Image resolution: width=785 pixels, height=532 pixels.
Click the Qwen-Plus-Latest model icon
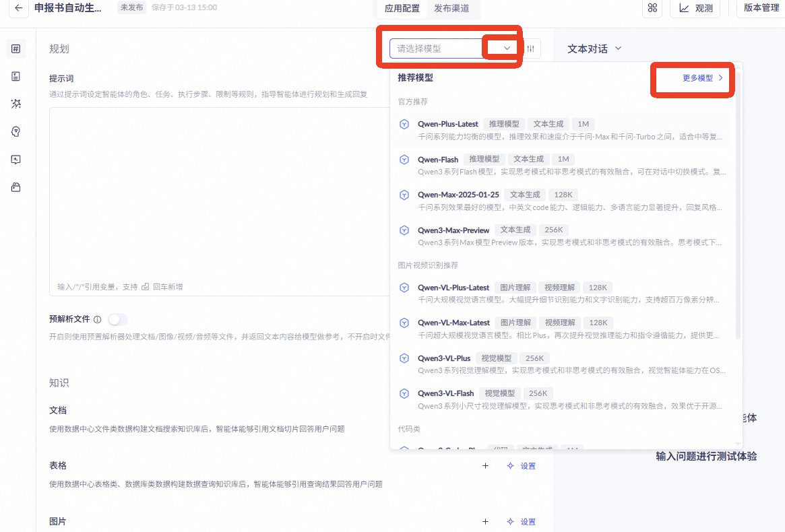pyautogui.click(x=404, y=124)
